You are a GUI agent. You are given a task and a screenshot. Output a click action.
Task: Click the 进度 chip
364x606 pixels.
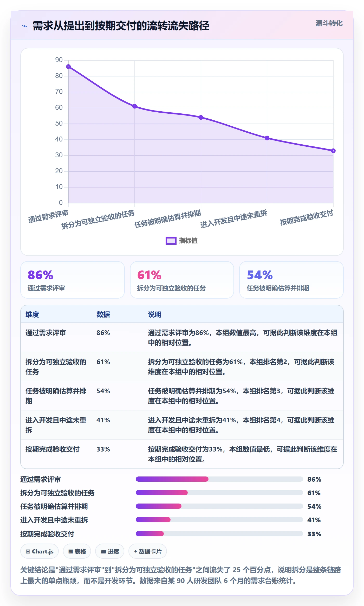click(110, 551)
